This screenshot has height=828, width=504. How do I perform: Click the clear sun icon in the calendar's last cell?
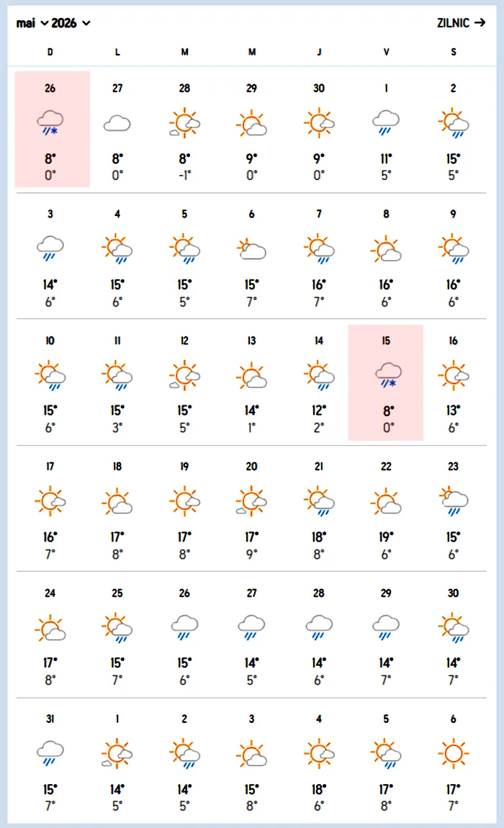(453, 755)
